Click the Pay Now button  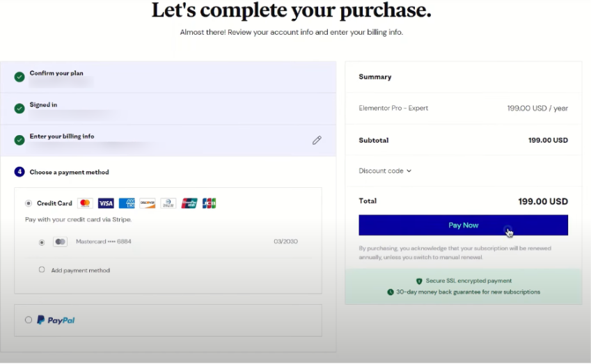463,225
